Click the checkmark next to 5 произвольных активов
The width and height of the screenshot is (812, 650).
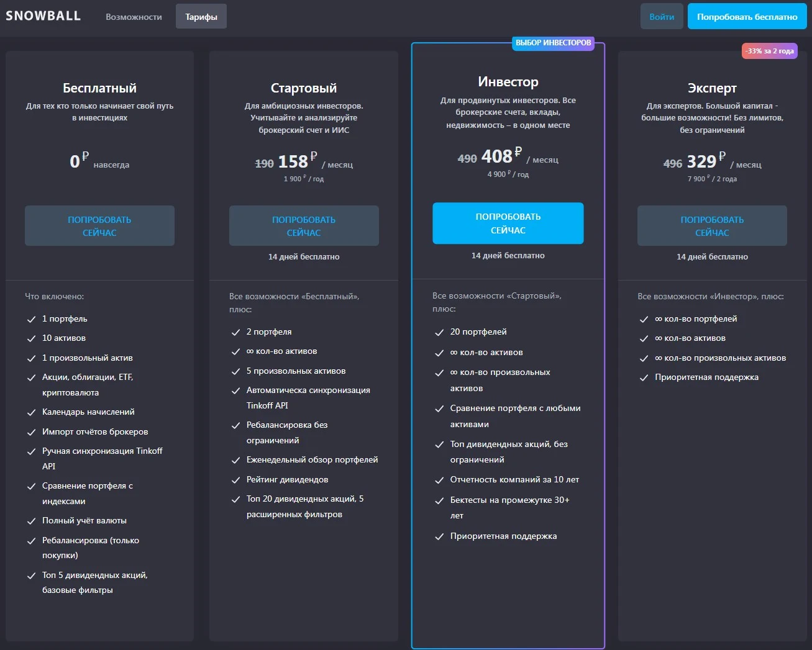click(235, 371)
